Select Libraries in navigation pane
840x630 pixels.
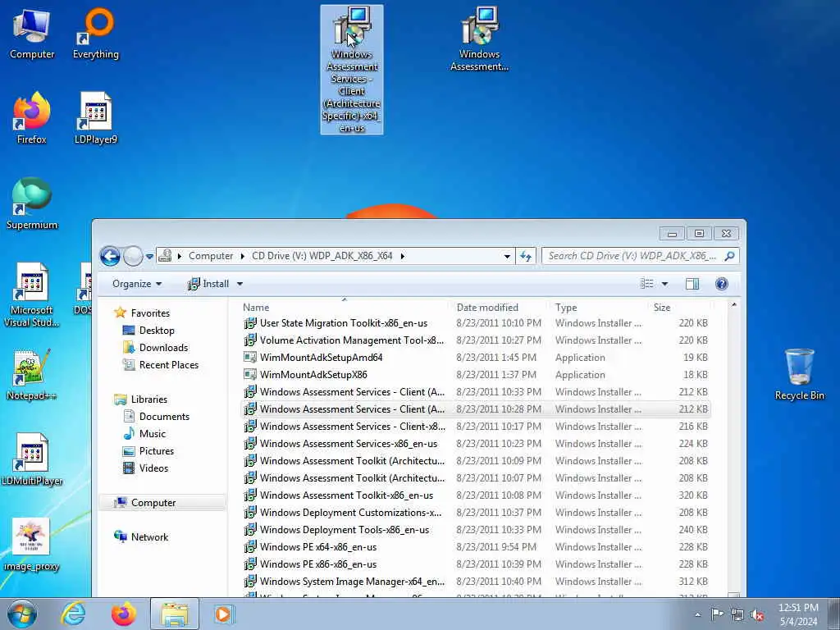point(149,399)
